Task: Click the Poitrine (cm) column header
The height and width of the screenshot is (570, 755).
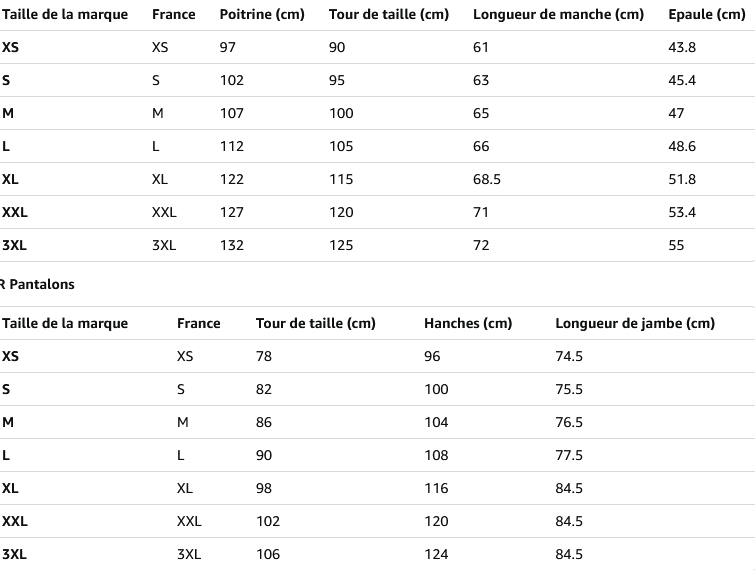Action: coord(262,14)
